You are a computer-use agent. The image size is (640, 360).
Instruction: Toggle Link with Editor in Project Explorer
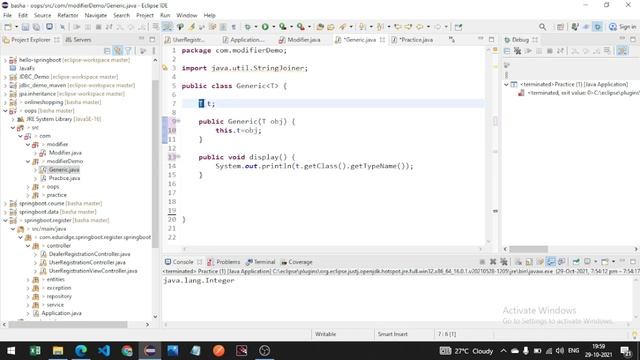pyautogui.click(x=118, y=51)
